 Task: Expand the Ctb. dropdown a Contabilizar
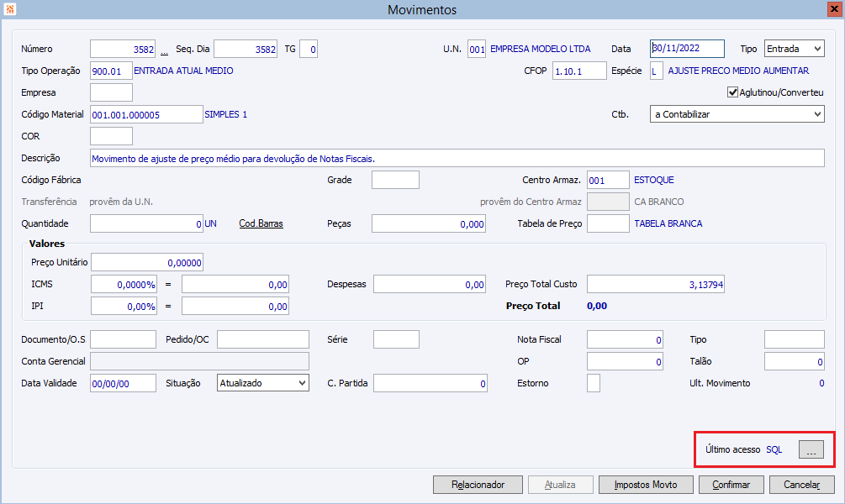pyautogui.click(x=737, y=114)
